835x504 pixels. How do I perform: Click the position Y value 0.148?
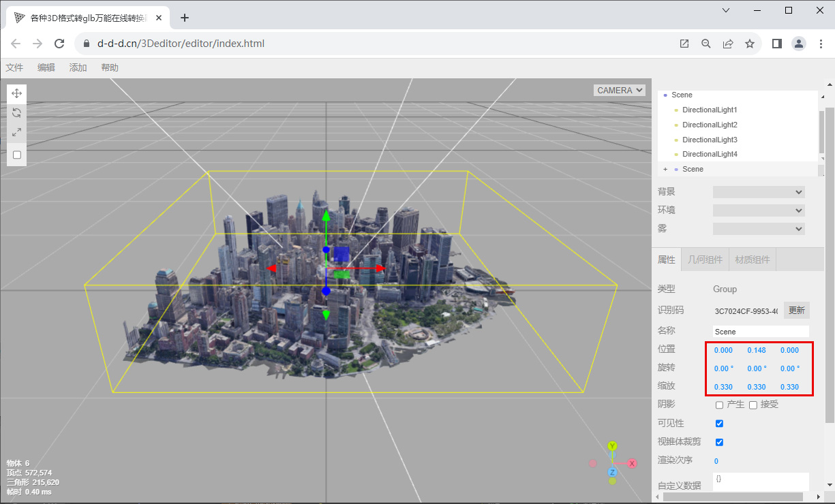757,350
